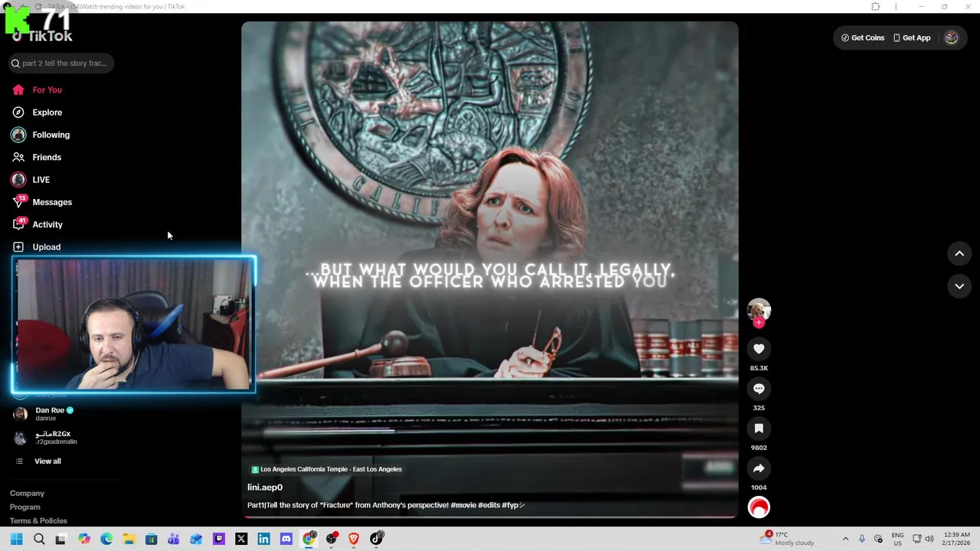This screenshot has width=980, height=551.
Task: Open the weather widget showing 17°C
Action: [786, 539]
